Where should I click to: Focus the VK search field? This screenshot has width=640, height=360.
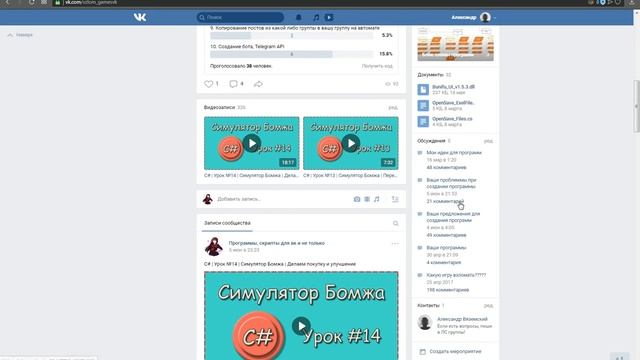(x=240, y=17)
